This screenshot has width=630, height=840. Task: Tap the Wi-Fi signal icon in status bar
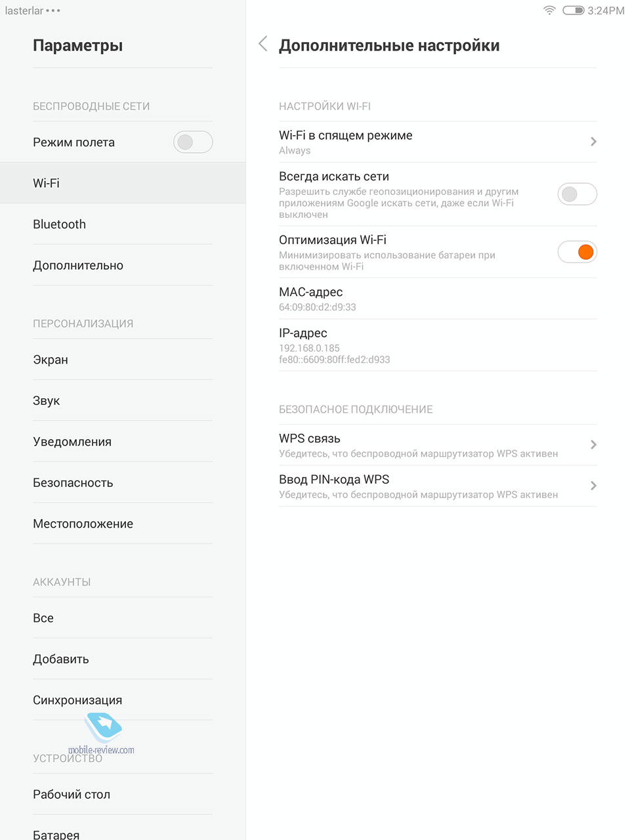549,10
